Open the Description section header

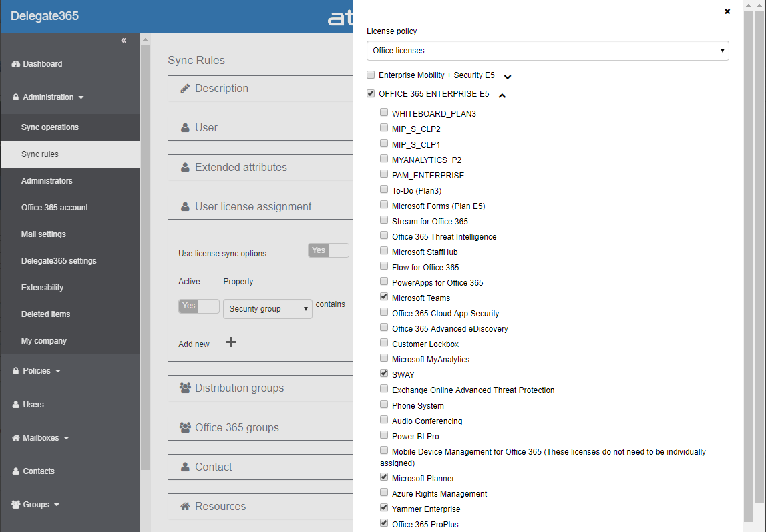pyautogui.click(x=260, y=88)
